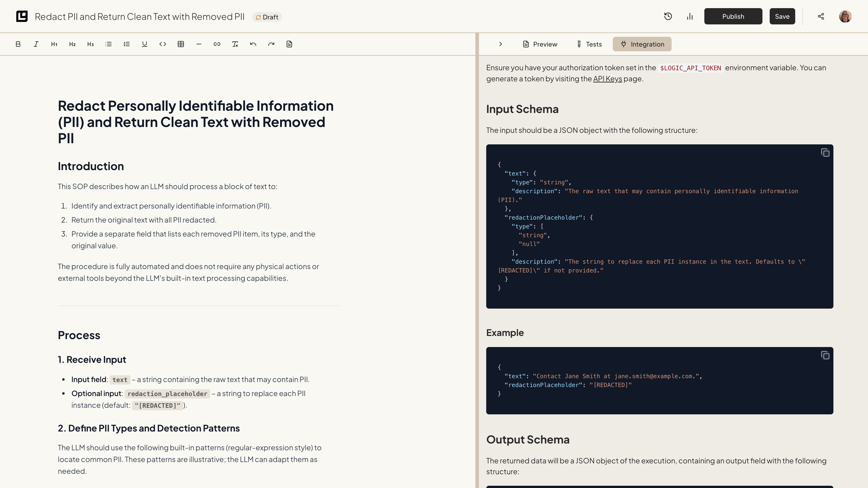Open version history

tap(668, 16)
